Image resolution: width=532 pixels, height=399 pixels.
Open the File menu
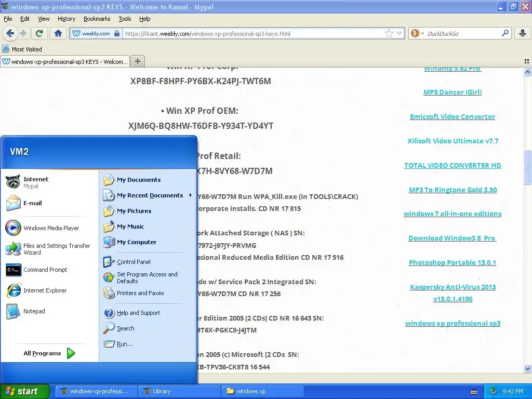pyautogui.click(x=8, y=19)
